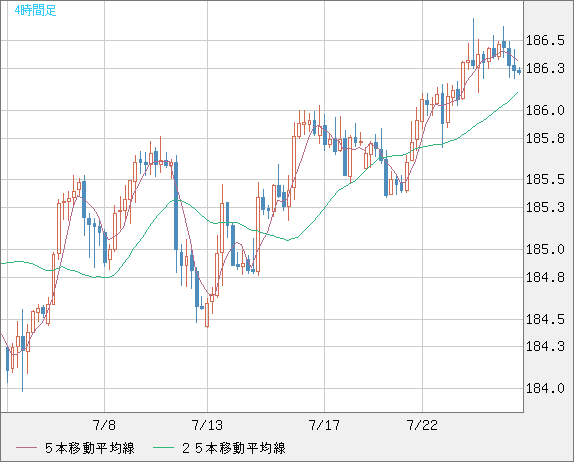Click the last candlestick on the chart's right edge
Image resolution: width=574 pixels, height=462 pixels.
click(519, 71)
